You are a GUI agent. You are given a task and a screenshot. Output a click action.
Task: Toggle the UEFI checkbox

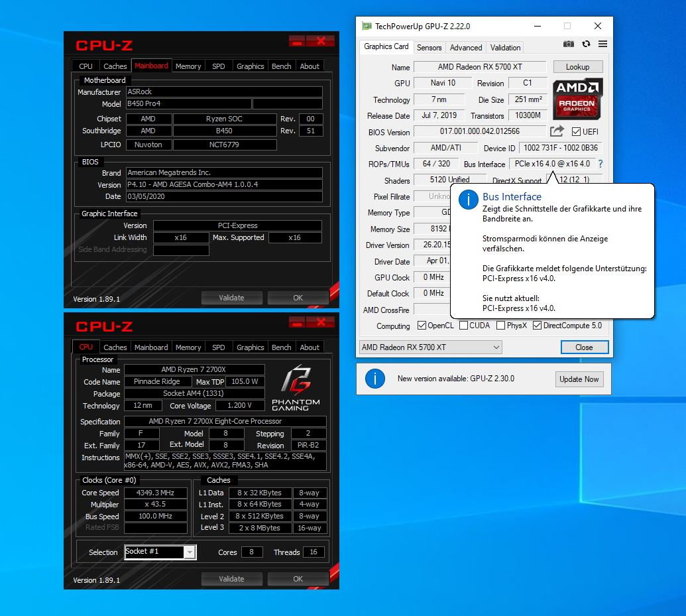576,132
